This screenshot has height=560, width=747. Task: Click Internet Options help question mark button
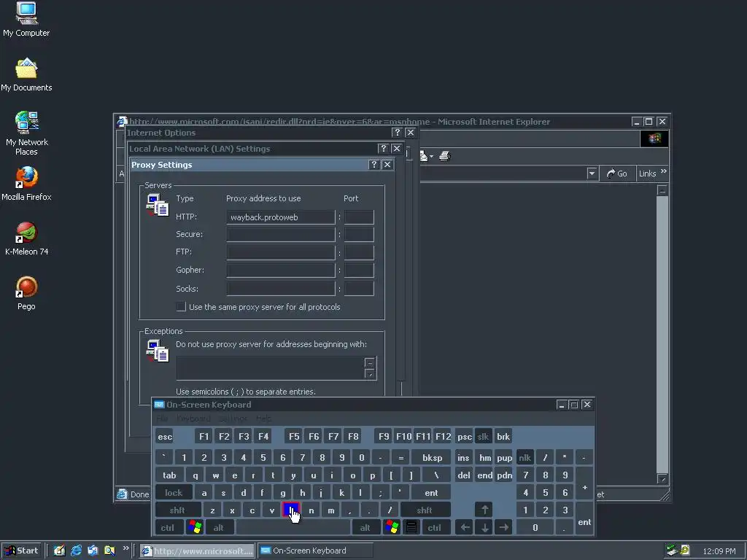click(397, 133)
